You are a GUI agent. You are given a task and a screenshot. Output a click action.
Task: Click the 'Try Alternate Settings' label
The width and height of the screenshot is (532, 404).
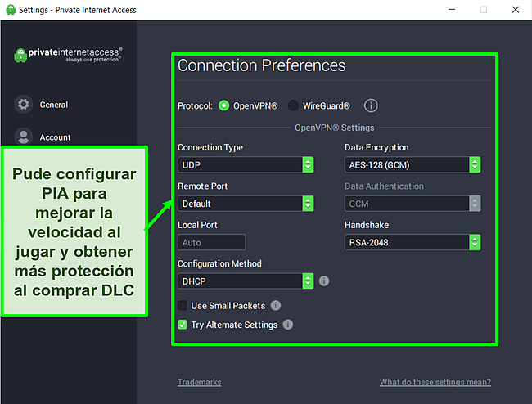[234, 325]
